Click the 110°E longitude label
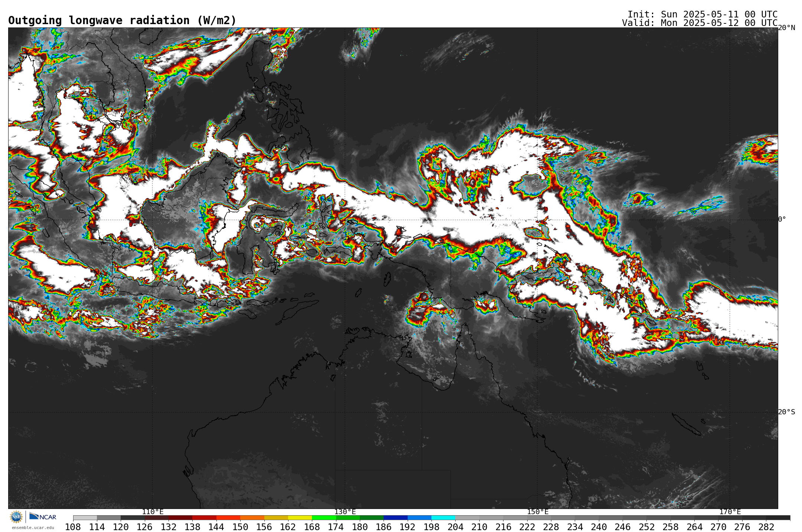The height and width of the screenshot is (532, 802). point(153,512)
